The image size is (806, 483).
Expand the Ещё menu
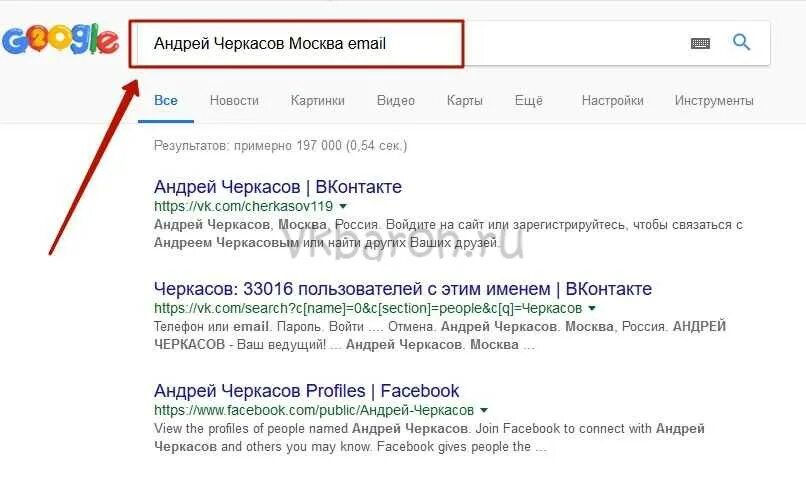click(x=528, y=100)
